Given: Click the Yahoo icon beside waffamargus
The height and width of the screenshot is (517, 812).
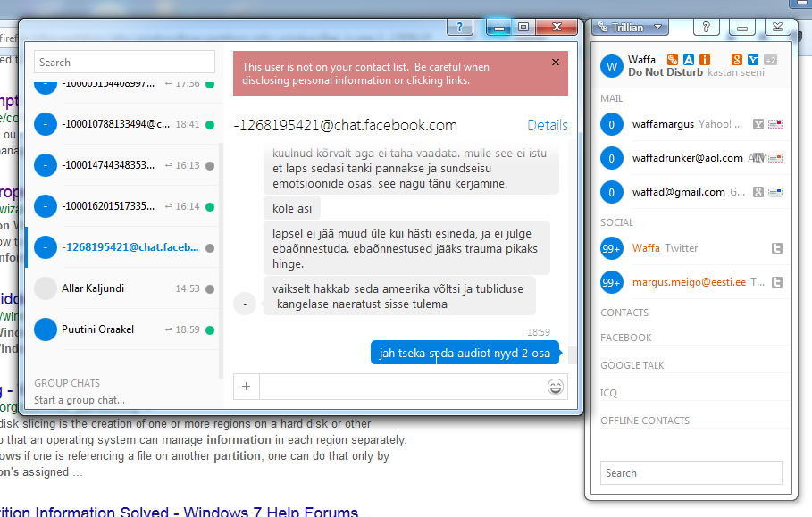Looking at the screenshot, I should click(758, 124).
